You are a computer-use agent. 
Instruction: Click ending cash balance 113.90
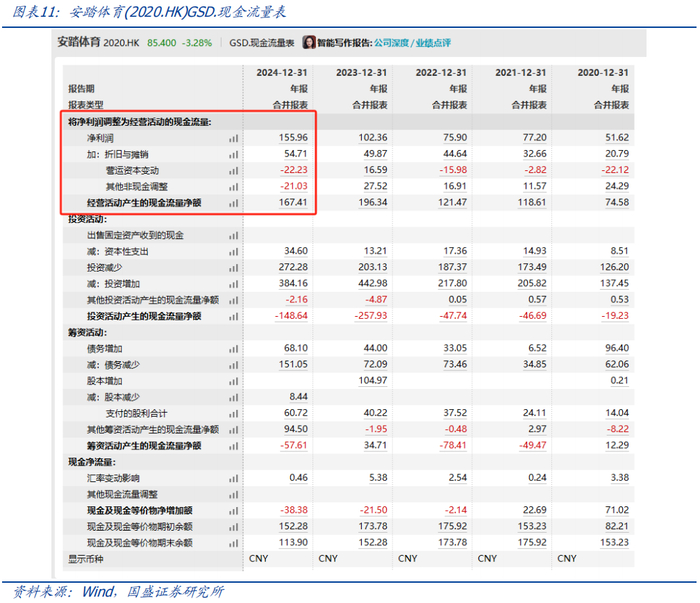pyautogui.click(x=293, y=542)
